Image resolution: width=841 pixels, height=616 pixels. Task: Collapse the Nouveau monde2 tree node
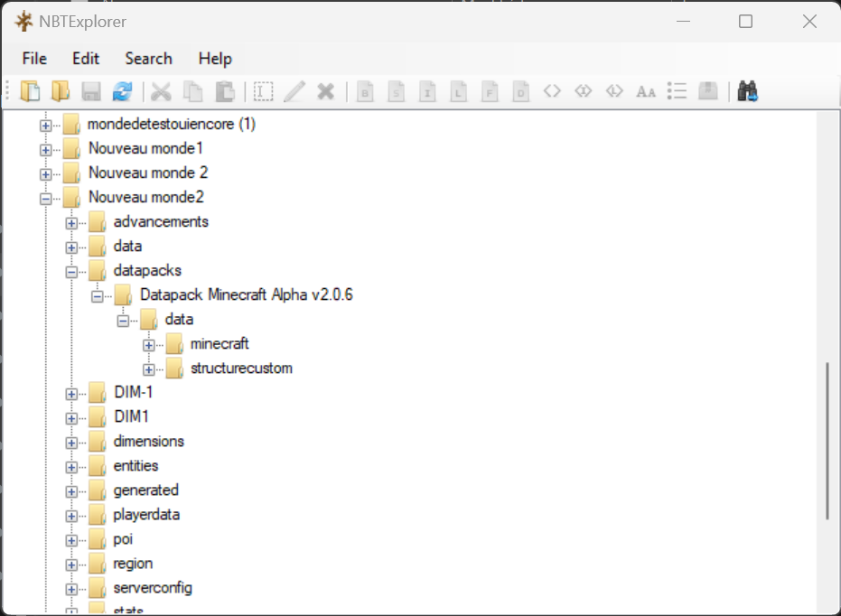[x=45, y=198]
